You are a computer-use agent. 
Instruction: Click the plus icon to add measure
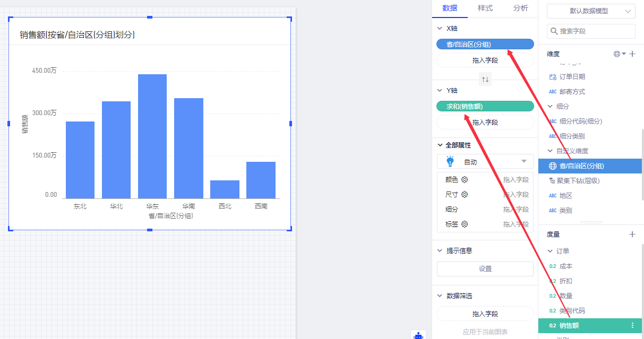pos(632,234)
